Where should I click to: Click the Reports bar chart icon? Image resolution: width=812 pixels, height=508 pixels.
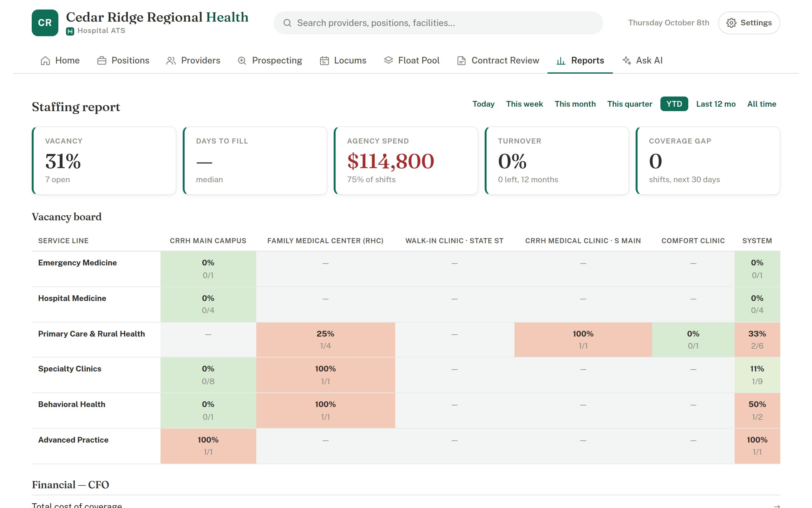click(561, 61)
